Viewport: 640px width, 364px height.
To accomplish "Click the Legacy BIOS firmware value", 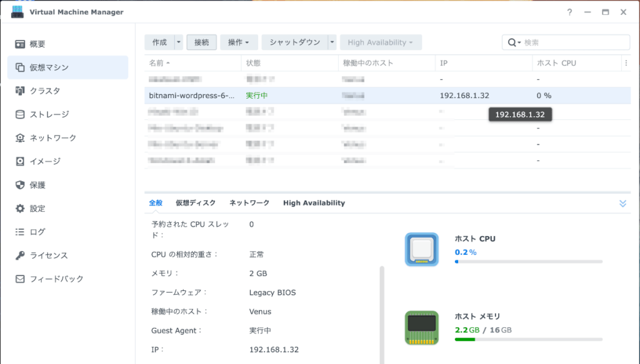I will click(272, 292).
